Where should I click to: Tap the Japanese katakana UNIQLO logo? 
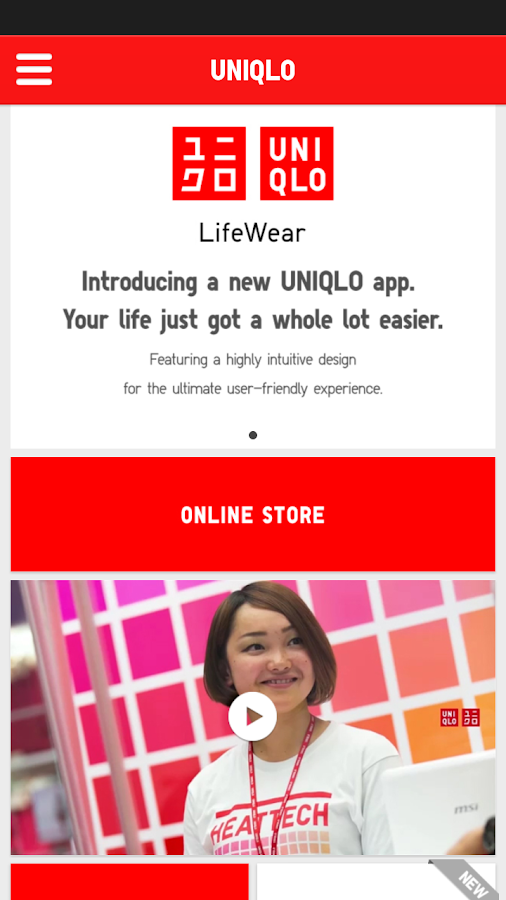pyautogui.click(x=209, y=164)
